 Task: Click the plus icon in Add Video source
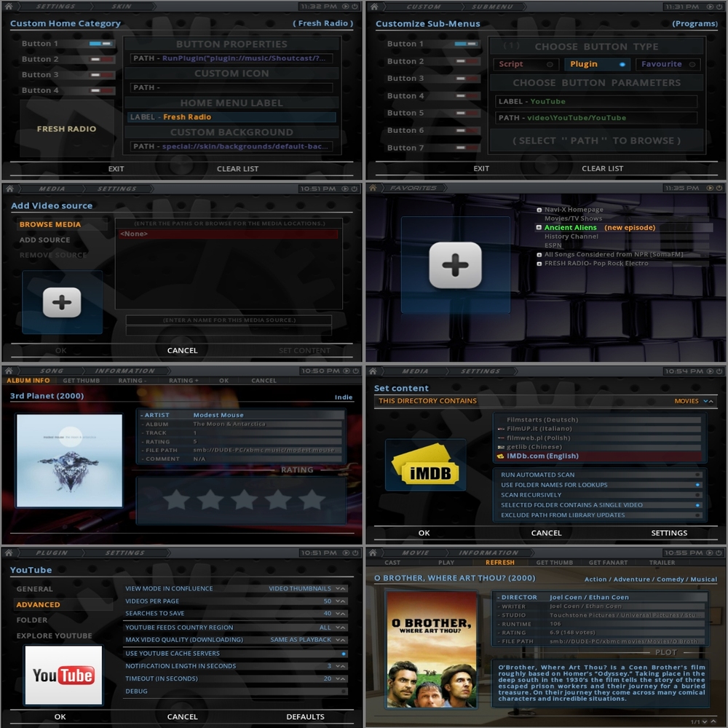pos(62,302)
